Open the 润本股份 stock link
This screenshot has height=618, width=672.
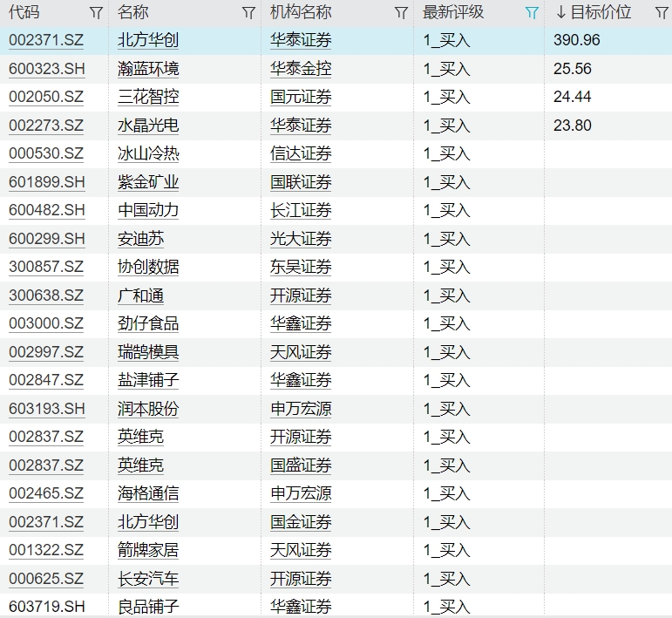pos(148,409)
